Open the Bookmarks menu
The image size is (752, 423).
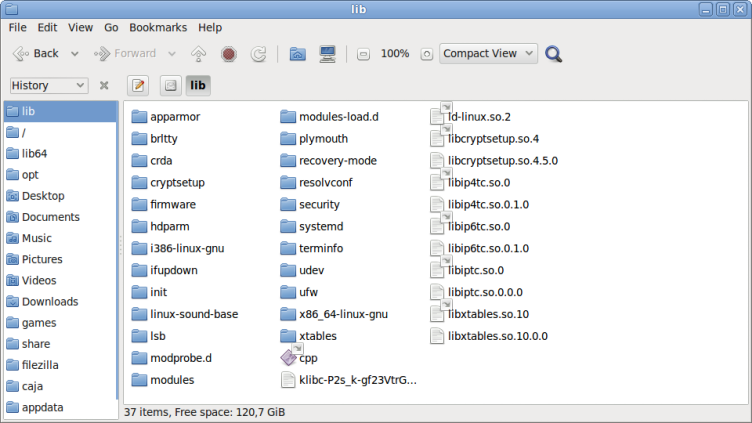coord(158,28)
